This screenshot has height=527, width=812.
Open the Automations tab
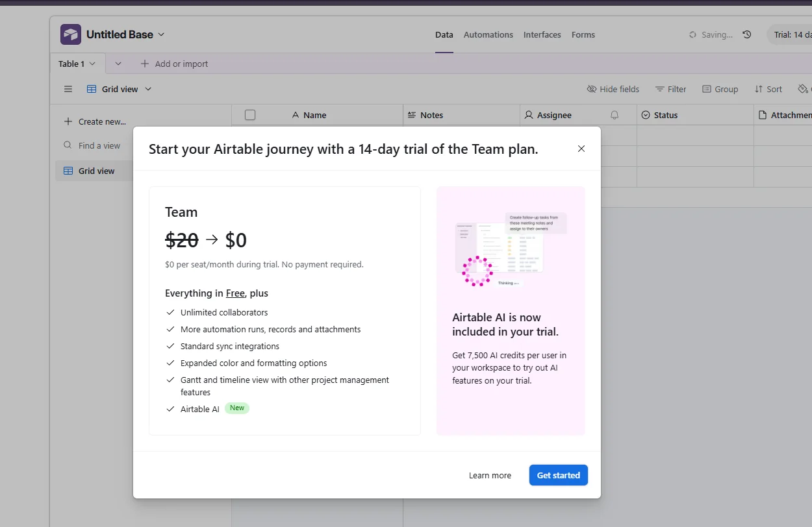(x=488, y=35)
